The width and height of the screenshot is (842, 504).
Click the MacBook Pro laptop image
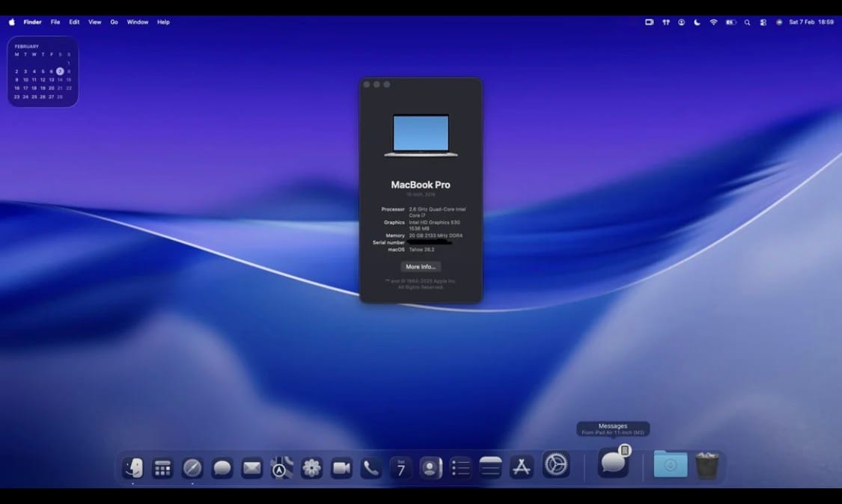tap(421, 135)
